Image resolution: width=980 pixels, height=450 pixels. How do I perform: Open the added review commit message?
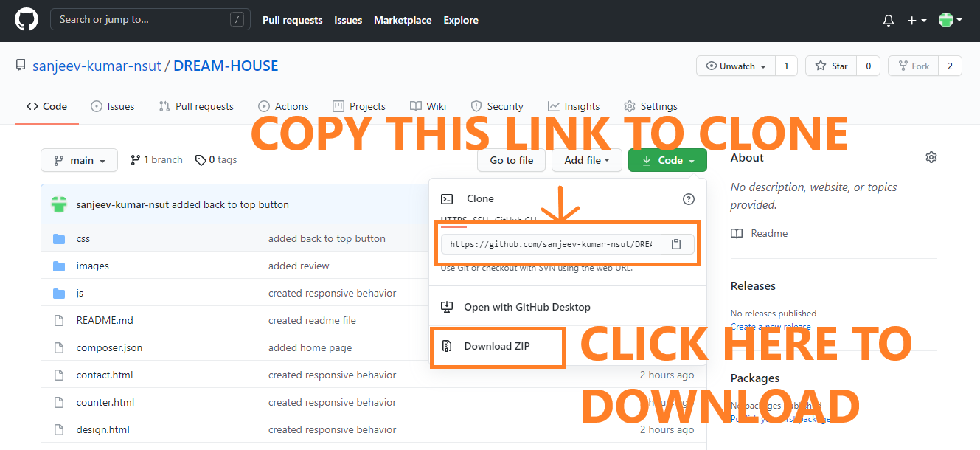pyautogui.click(x=299, y=266)
